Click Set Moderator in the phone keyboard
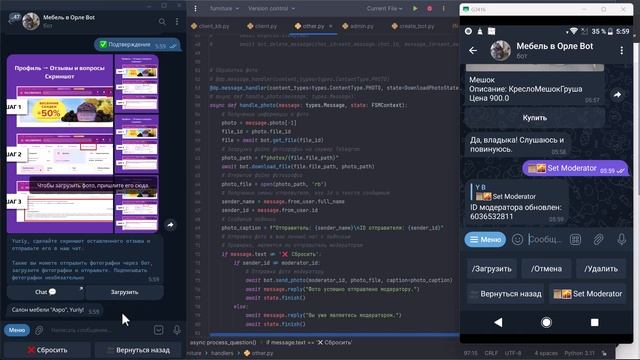Screen dimensions: 640x360 pyautogui.click(x=587, y=294)
